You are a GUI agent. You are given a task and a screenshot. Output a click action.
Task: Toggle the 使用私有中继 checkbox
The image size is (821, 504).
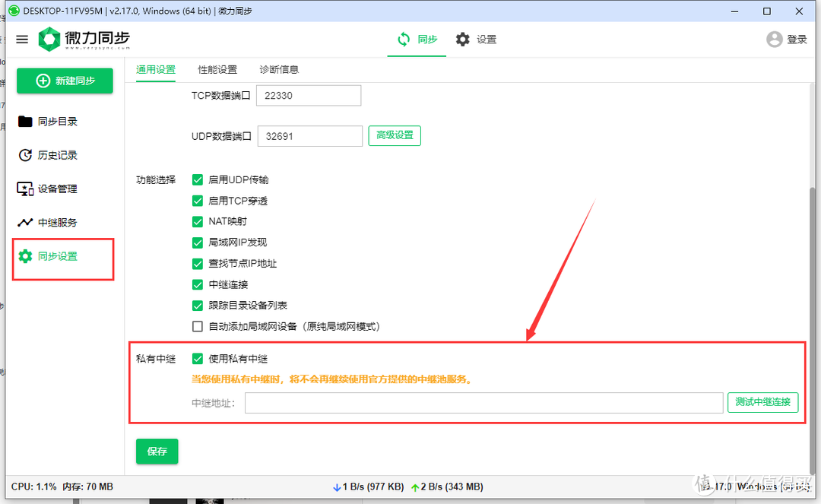pyautogui.click(x=197, y=358)
